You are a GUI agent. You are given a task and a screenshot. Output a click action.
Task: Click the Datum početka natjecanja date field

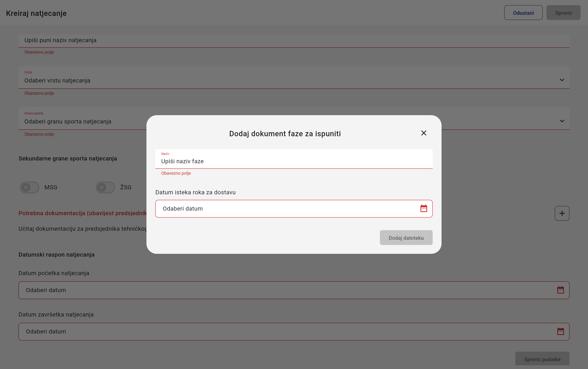click(268, 290)
